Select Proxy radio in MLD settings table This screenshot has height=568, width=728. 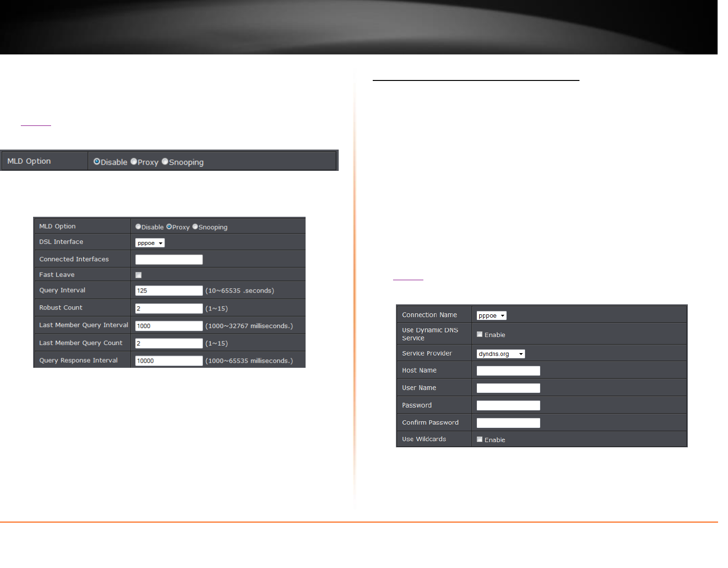click(169, 227)
